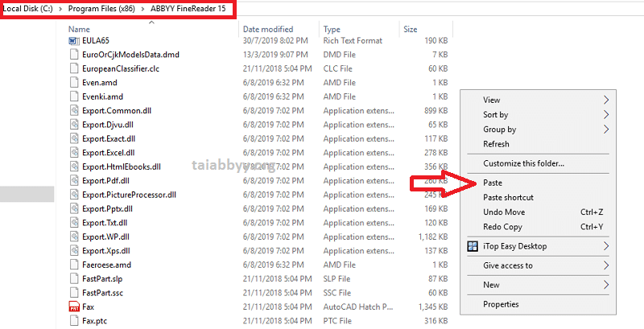Click the FastPart.ssc file icon
The height and width of the screenshot is (329, 644).
(74, 293)
